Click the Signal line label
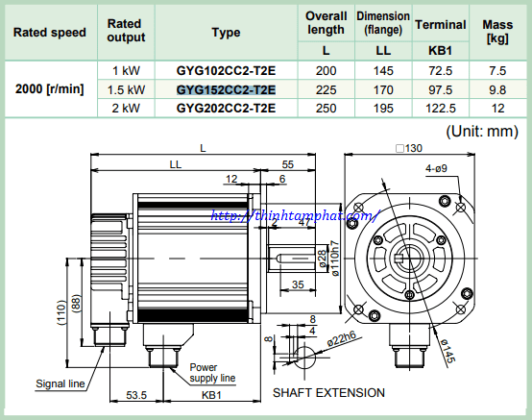 pos(60,383)
